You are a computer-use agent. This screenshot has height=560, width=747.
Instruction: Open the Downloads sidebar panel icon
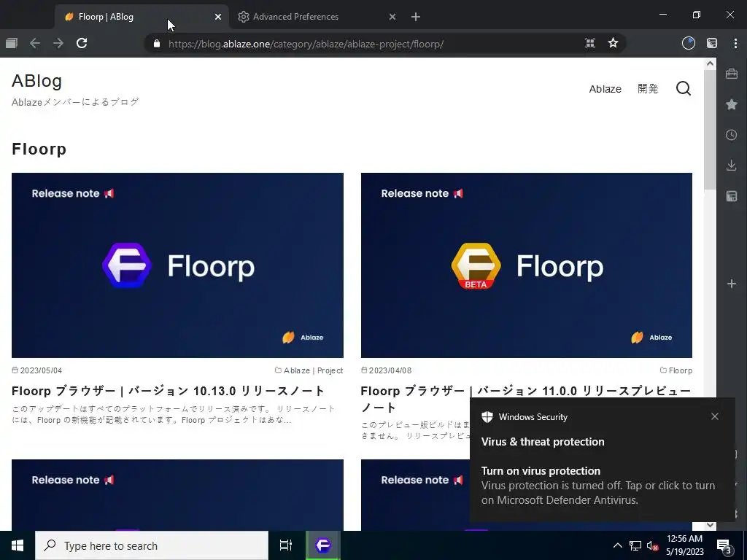tap(732, 166)
